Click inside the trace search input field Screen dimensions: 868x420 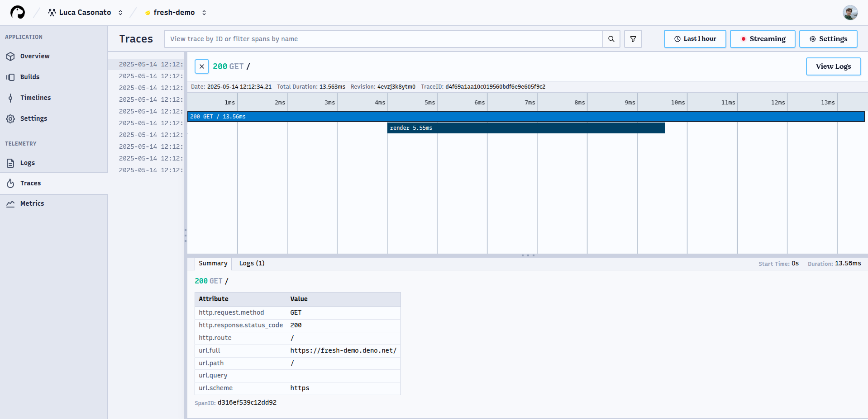tap(385, 39)
